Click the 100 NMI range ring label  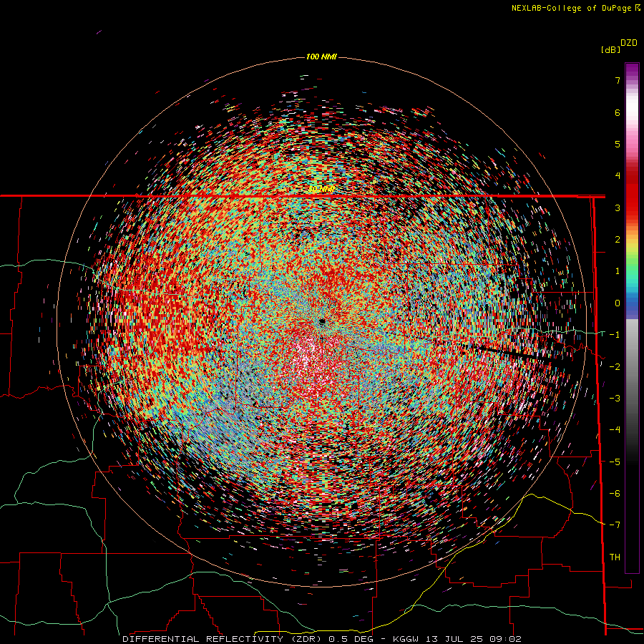point(321,57)
